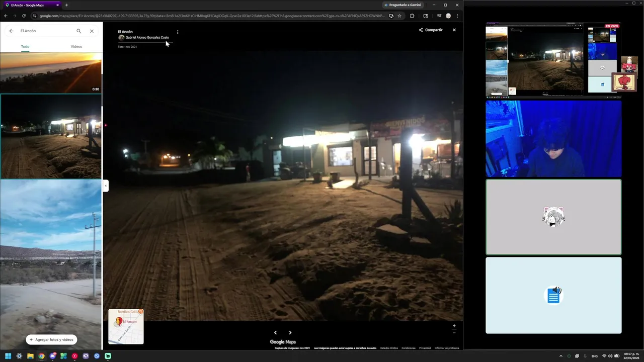This screenshot has width=644, height=362.
Task: Click Agregar fotos y videos button
Action: pos(51,339)
